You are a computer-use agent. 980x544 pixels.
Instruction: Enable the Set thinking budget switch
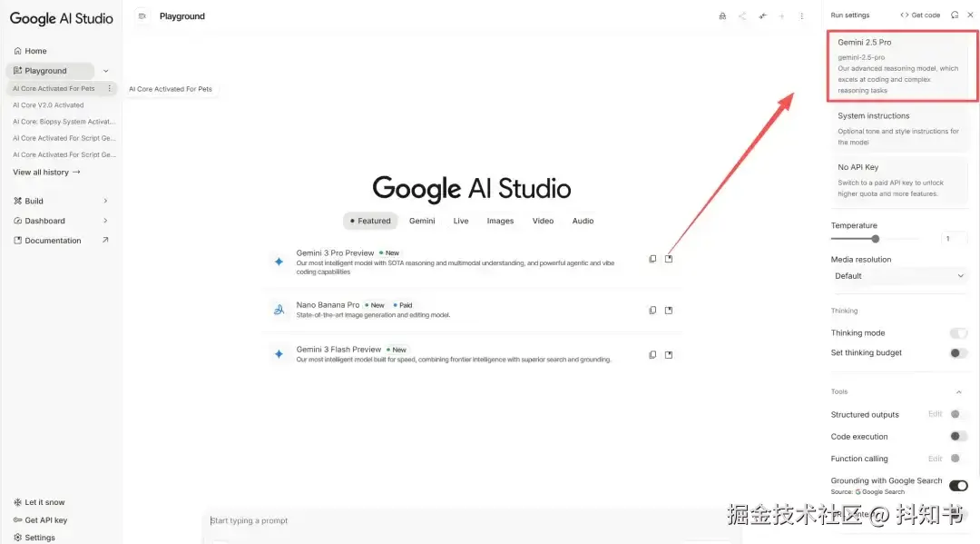tap(958, 353)
